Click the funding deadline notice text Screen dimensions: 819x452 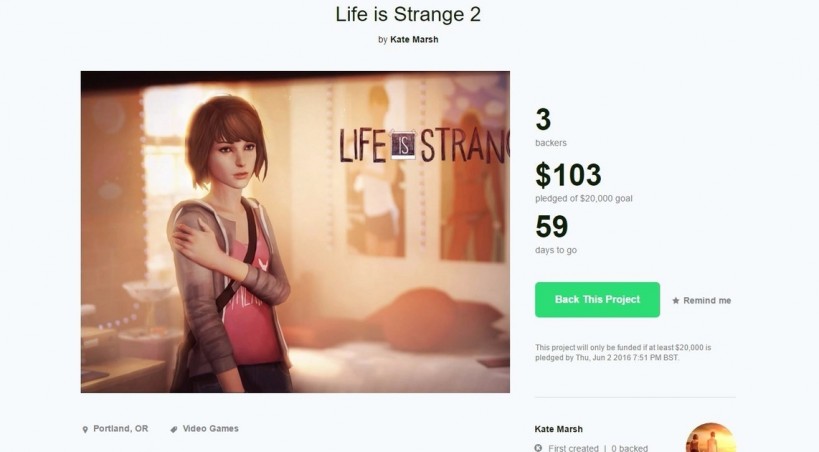click(x=623, y=352)
